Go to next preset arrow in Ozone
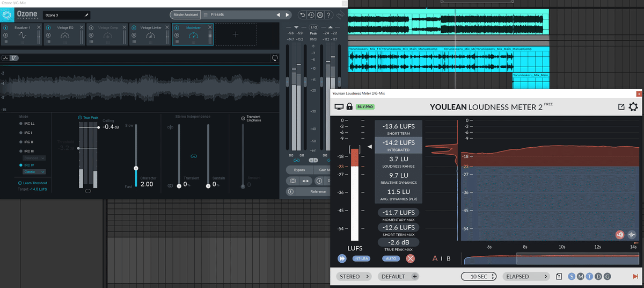The height and width of the screenshot is (288, 644). pyautogui.click(x=288, y=15)
